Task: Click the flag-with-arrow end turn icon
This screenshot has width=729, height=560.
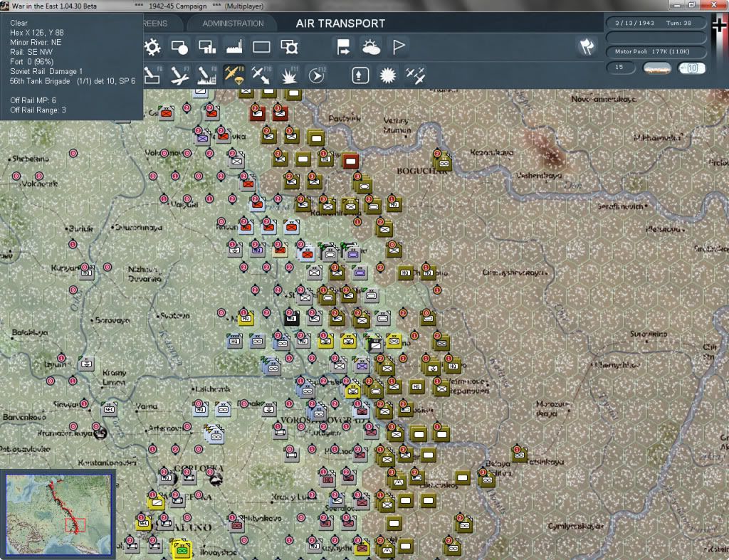Action: (x=343, y=47)
